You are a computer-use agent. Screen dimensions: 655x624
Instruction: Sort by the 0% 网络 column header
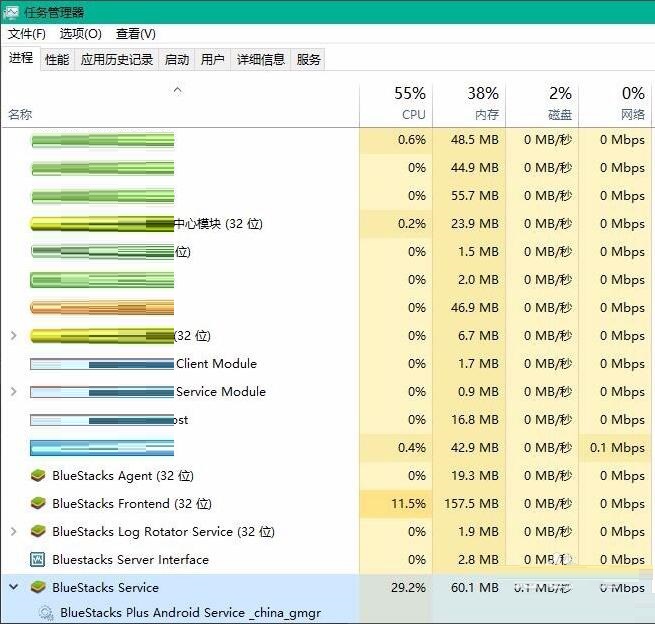tap(615, 104)
